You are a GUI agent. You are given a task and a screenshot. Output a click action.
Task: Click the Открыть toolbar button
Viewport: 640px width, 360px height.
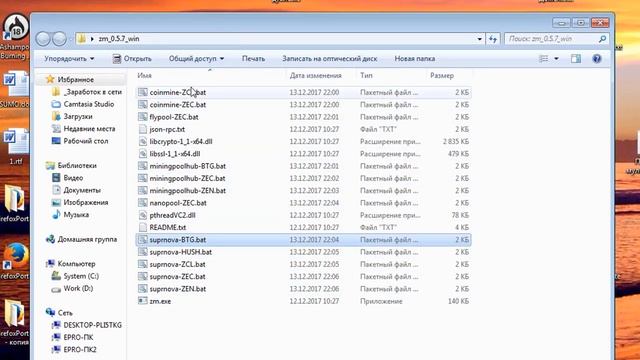[x=132, y=59]
